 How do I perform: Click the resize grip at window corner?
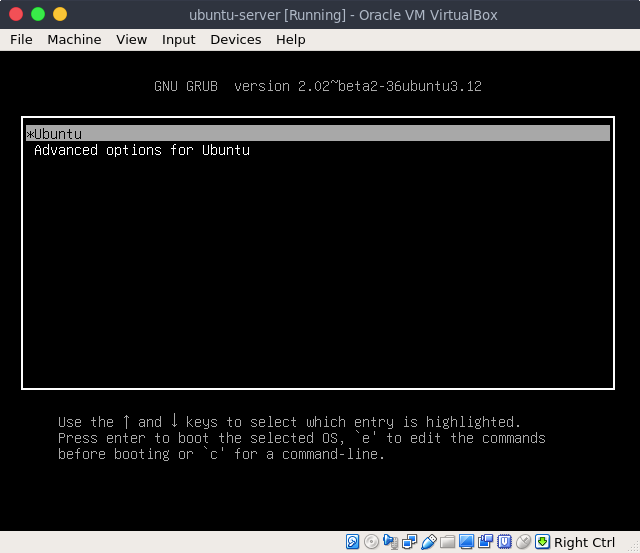click(x=634, y=547)
